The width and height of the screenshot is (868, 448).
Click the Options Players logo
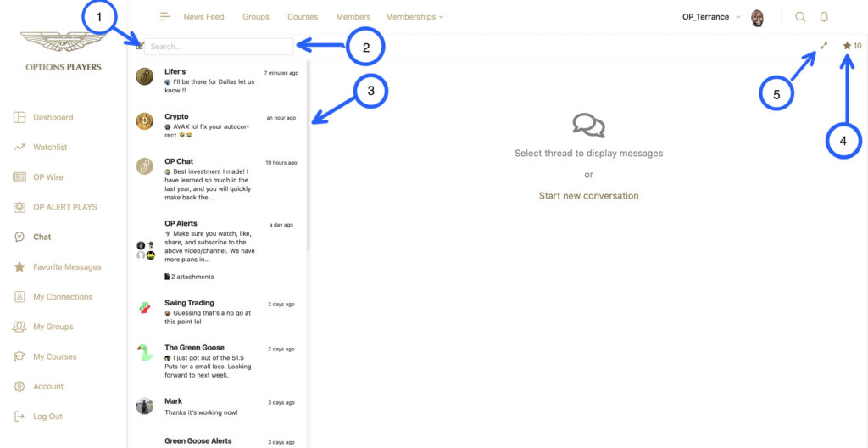(63, 51)
